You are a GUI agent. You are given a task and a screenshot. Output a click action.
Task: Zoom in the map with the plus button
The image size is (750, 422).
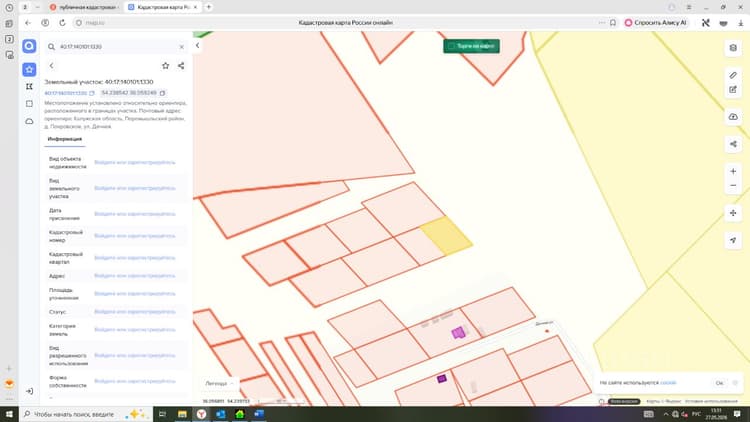point(733,171)
